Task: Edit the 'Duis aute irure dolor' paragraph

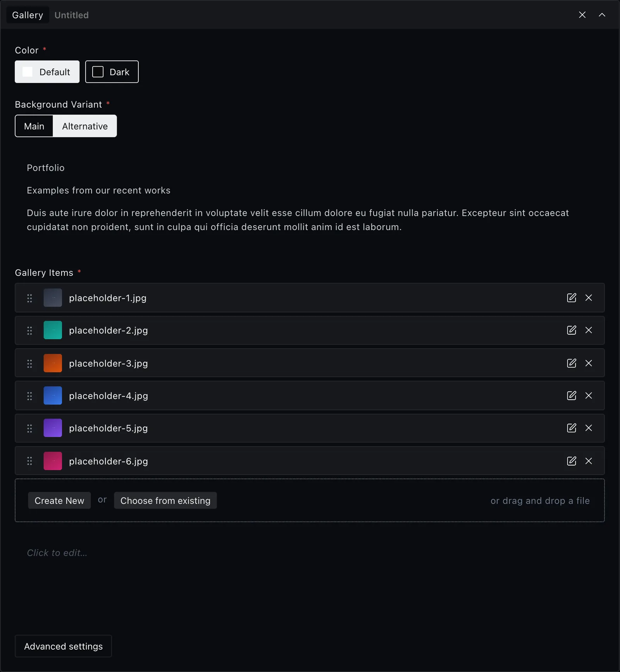Action: 298,220
